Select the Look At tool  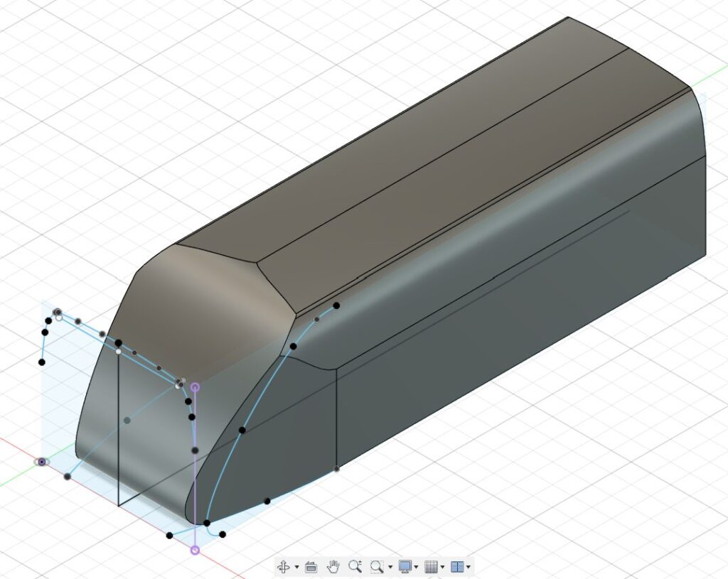click(x=311, y=566)
